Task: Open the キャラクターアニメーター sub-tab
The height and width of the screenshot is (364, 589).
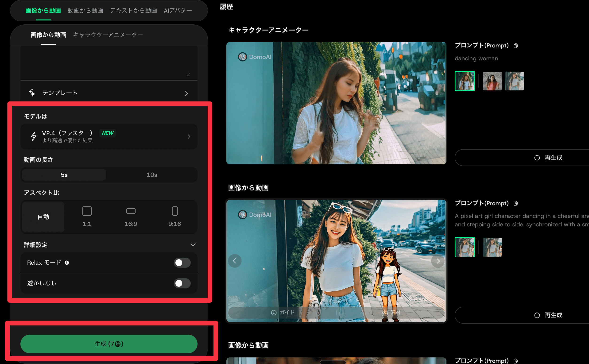Action: (x=108, y=35)
